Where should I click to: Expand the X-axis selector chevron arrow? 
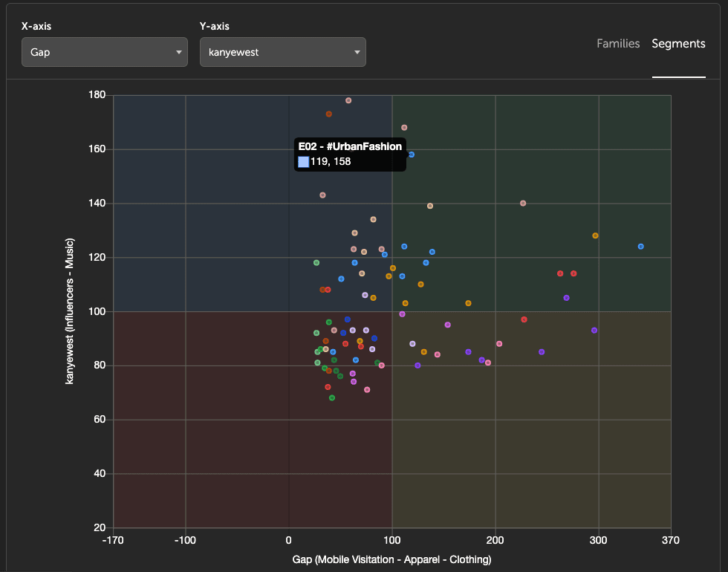pos(178,52)
